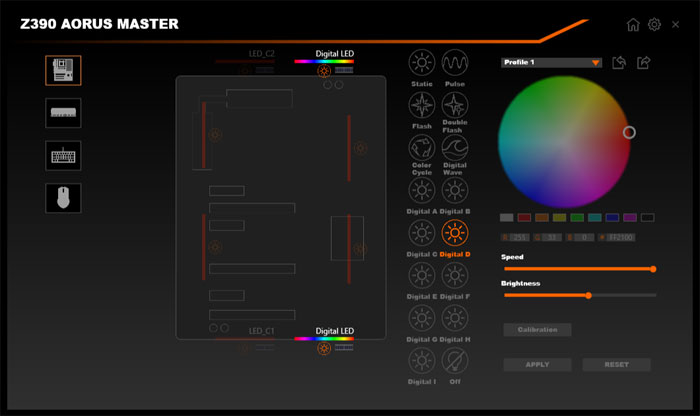Viewport: 700px width, 416px height.
Task: Click the G value field
Action: coord(552,237)
